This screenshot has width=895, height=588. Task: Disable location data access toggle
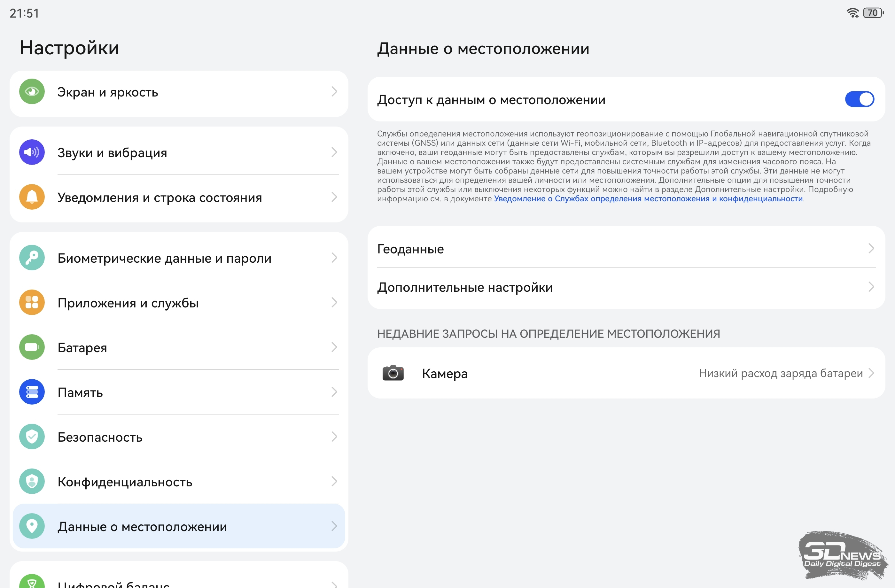(x=859, y=99)
